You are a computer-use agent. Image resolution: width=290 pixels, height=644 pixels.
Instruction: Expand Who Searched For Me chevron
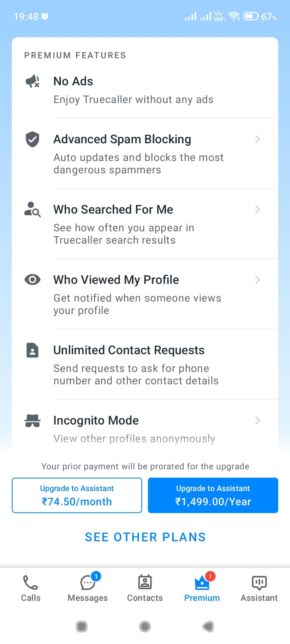click(258, 210)
